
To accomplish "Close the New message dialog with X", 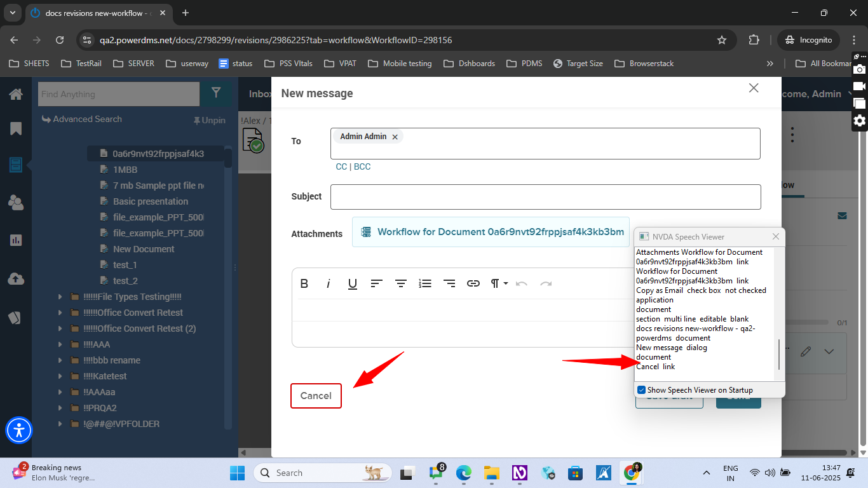I will (754, 88).
